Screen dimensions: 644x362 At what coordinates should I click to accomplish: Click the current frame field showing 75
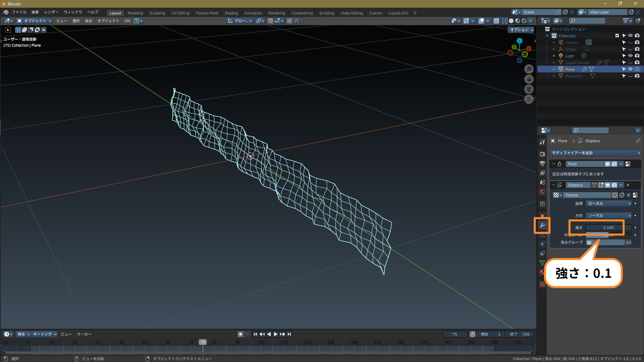[x=454, y=334]
